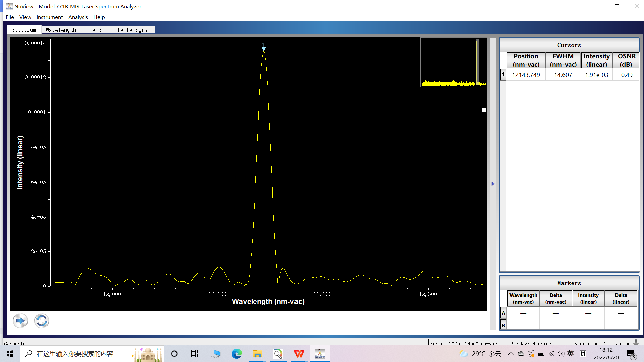
Task: Click the overview spectrum thumbnail
Action: [x=453, y=62]
